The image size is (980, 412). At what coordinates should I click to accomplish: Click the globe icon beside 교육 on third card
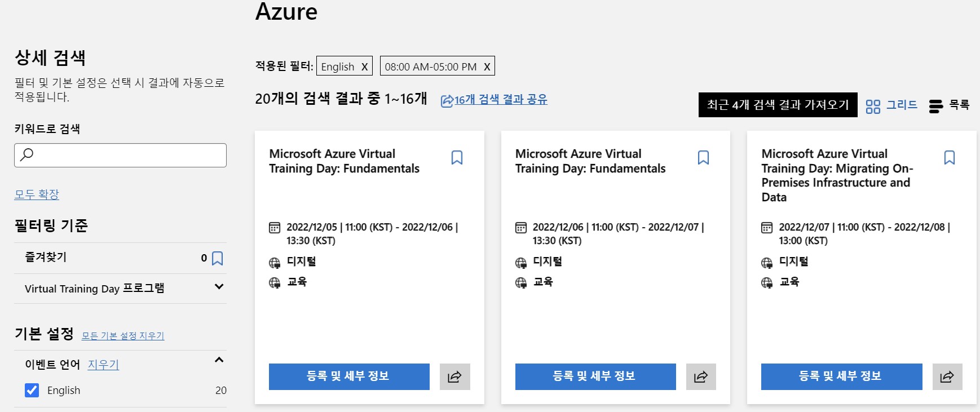tap(767, 283)
